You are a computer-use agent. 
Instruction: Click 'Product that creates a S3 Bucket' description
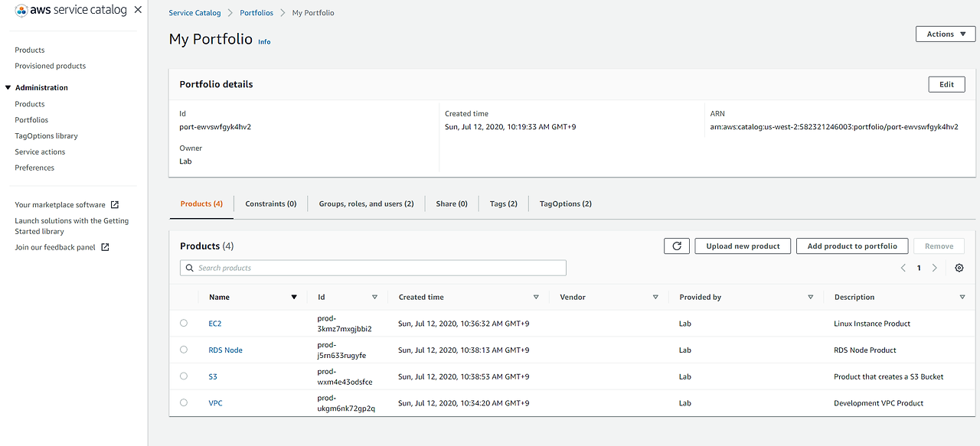pyautogui.click(x=889, y=376)
